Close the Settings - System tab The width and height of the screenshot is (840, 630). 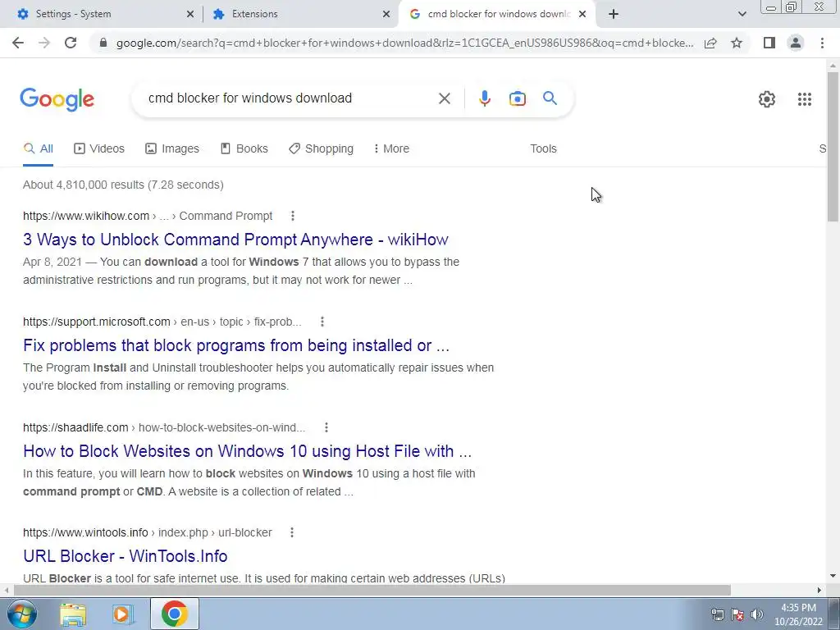[x=190, y=15]
